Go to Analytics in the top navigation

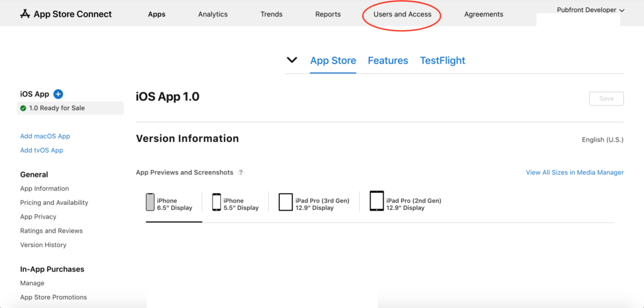pos(213,14)
